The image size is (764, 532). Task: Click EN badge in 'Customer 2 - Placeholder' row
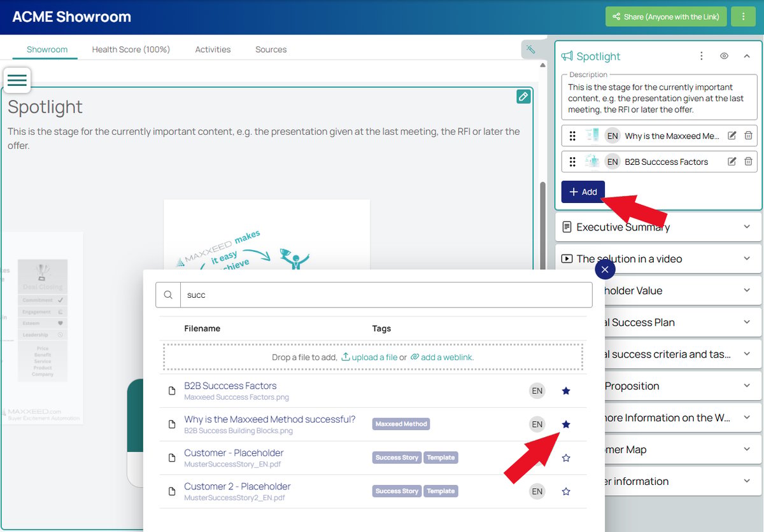537,491
